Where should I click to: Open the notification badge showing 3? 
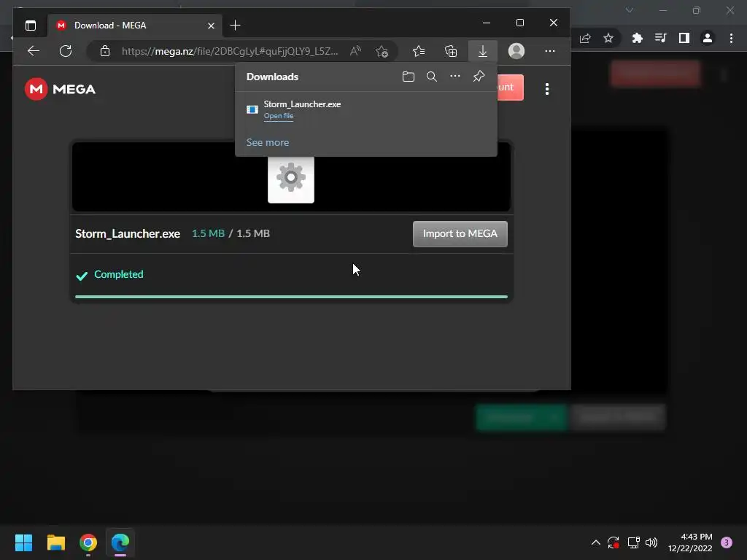coord(727,542)
